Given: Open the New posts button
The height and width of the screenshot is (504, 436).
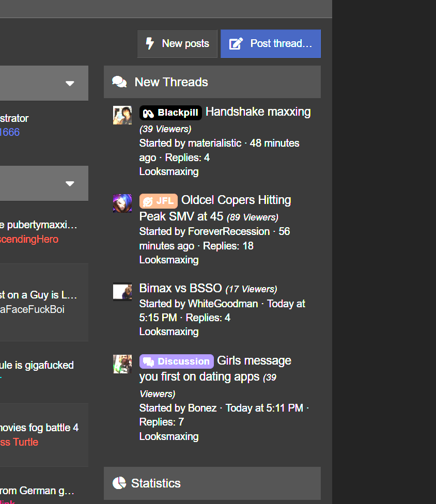Looking at the screenshot, I should coord(177,44).
